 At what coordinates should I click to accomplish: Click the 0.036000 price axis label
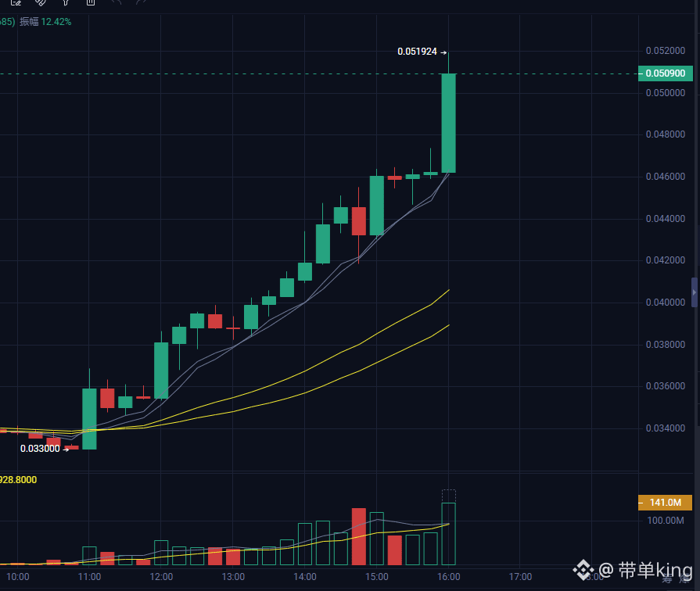(x=665, y=386)
